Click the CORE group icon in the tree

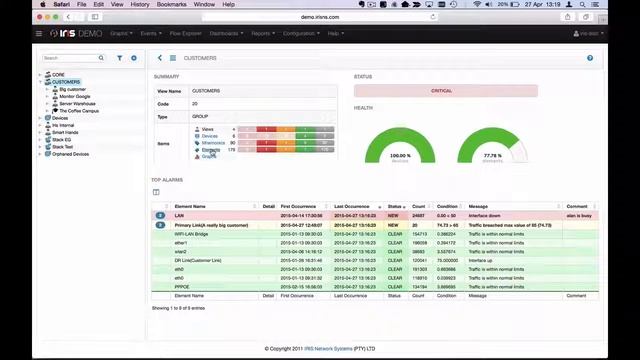[48, 75]
